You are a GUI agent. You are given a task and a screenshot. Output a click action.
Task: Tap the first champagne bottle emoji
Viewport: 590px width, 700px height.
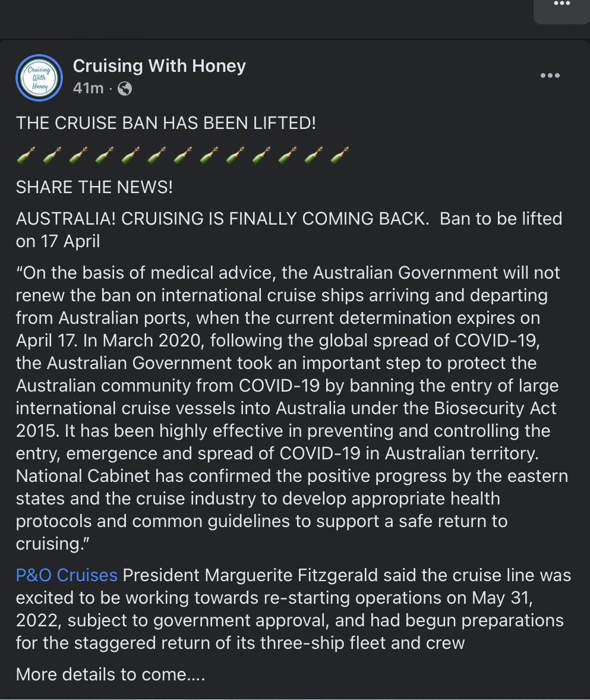pyautogui.click(x=26, y=155)
